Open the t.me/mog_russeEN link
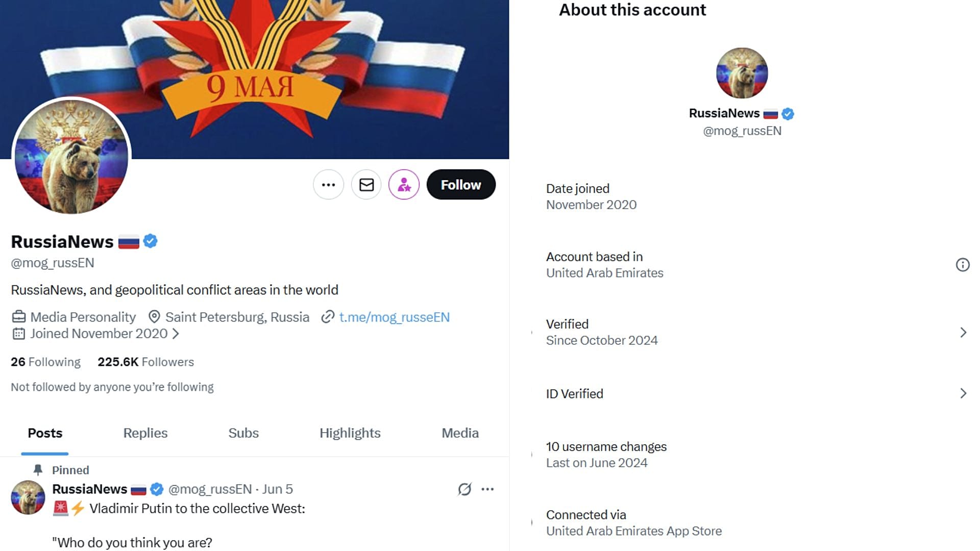Image resolution: width=980 pixels, height=551 pixels. pos(395,317)
